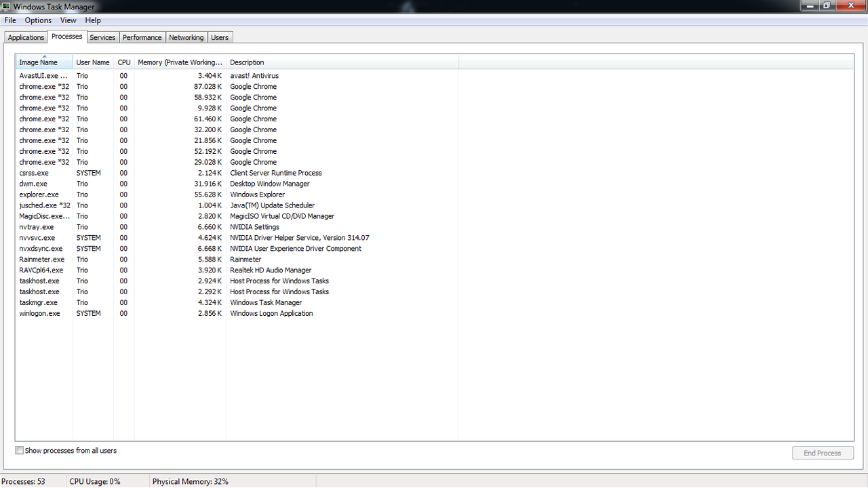Select chrome.exe process using 9.928 K

pos(237,108)
